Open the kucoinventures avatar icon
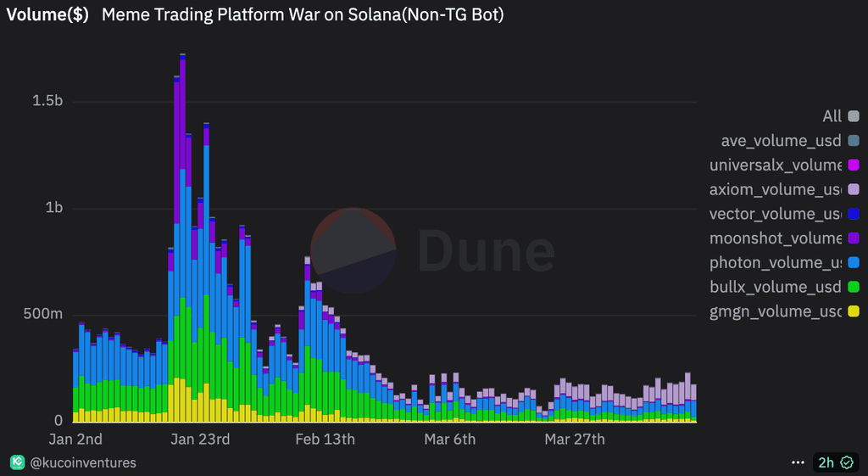This screenshot has height=476, width=868. (18, 462)
